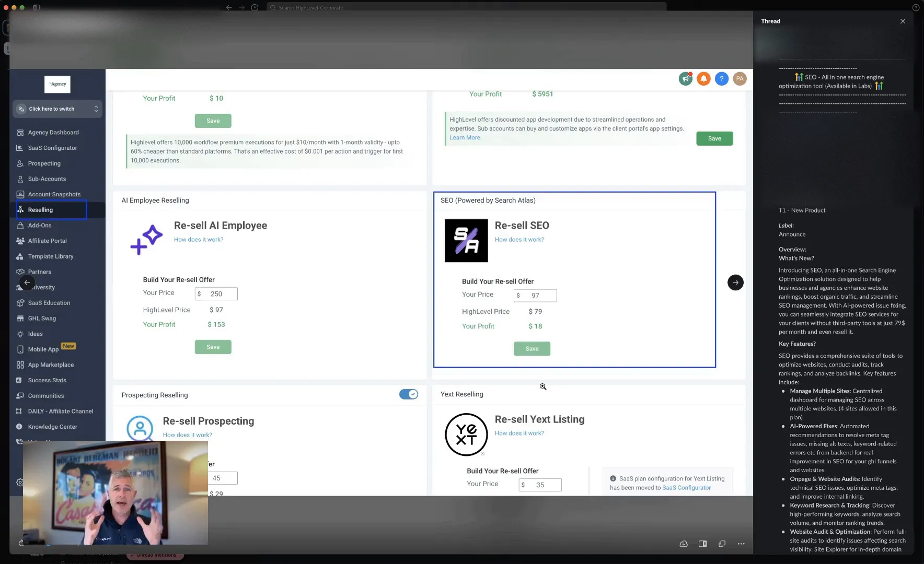Expand the 'Click here to switch' account dropdown

click(57, 109)
